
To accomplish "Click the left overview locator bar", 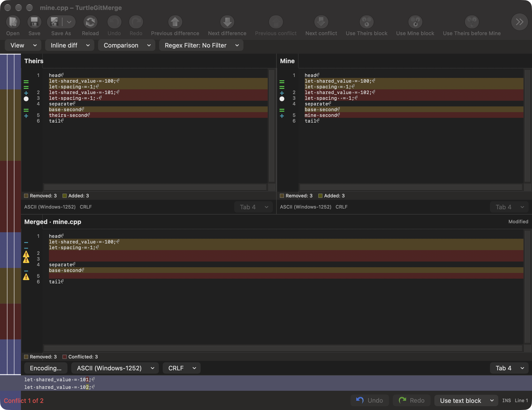I will tap(10, 214).
